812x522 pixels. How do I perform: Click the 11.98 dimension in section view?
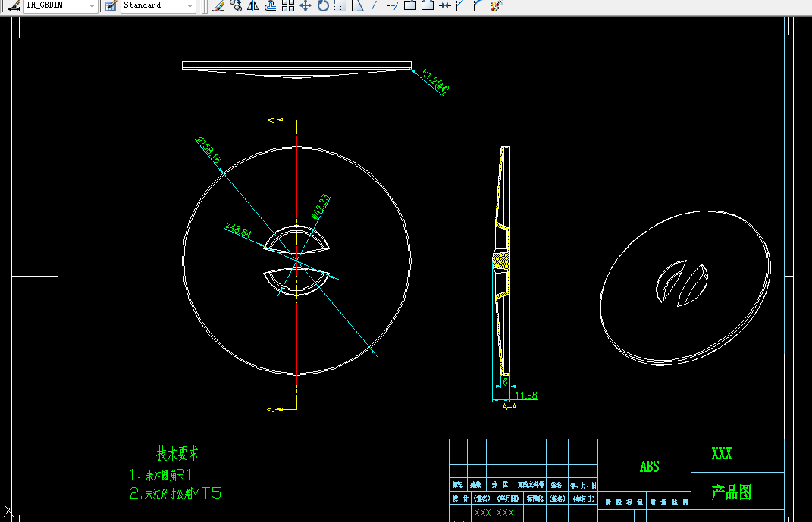pyautogui.click(x=526, y=395)
